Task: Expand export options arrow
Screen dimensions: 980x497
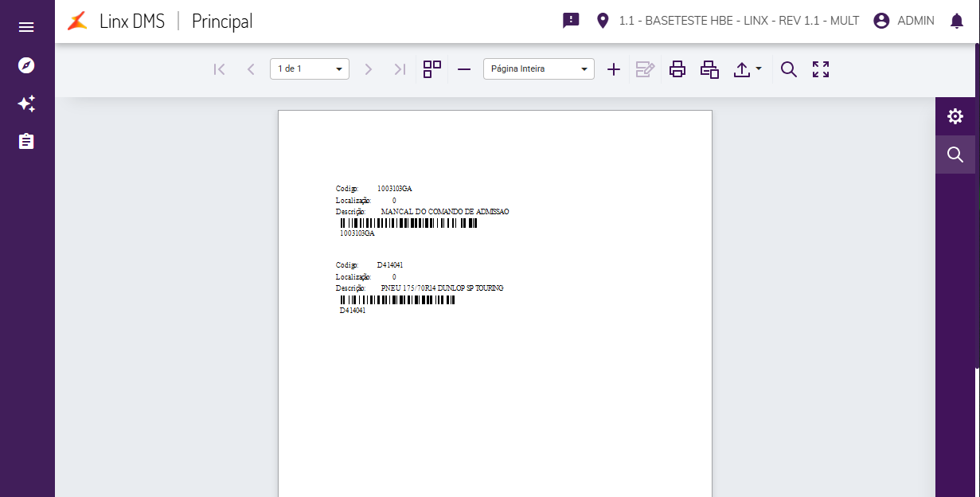Action: (x=759, y=68)
